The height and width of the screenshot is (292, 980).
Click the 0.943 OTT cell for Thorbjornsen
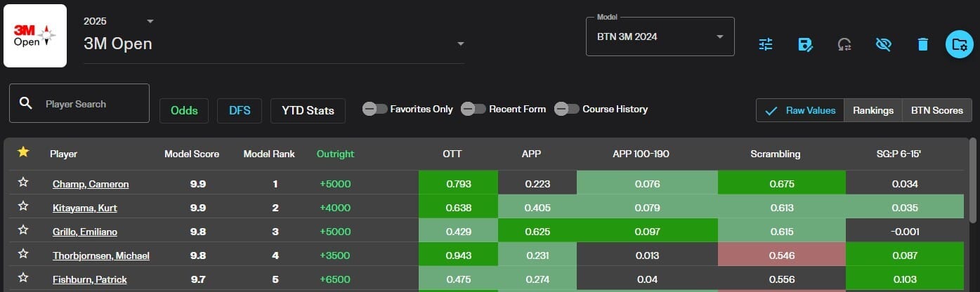pyautogui.click(x=458, y=254)
